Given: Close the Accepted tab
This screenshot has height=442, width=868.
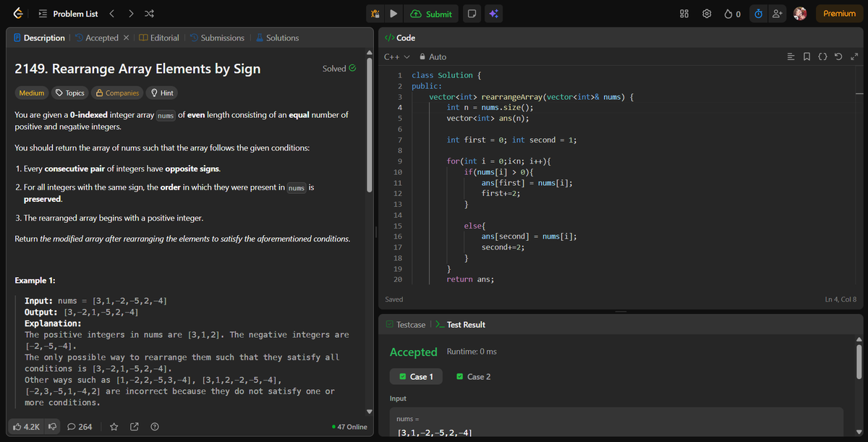Looking at the screenshot, I should click(126, 38).
